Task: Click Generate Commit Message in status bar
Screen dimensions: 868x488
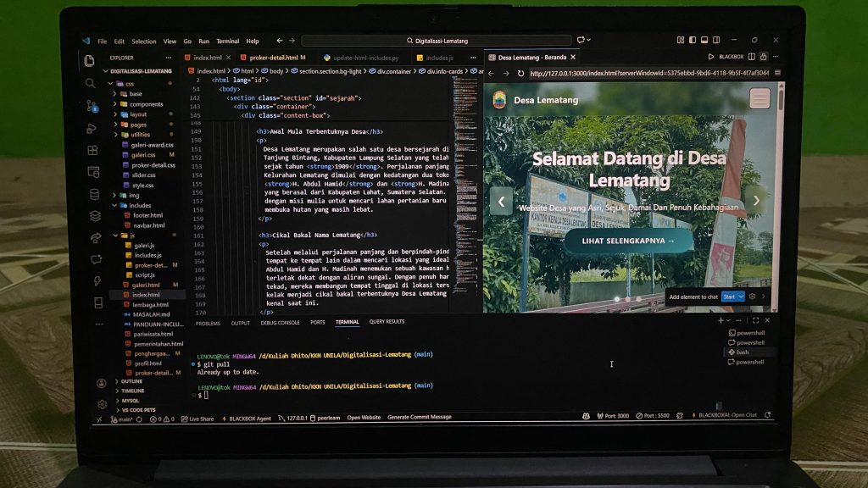Action: [x=419, y=417]
